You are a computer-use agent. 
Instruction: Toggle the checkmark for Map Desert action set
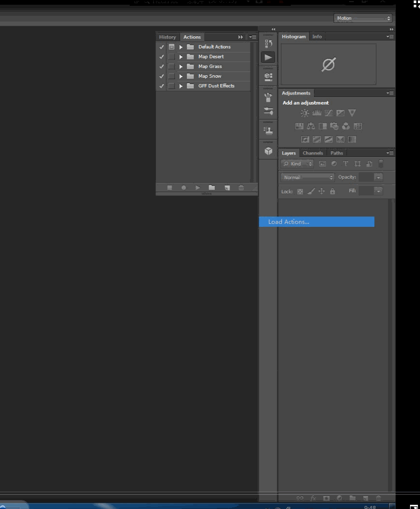point(162,57)
